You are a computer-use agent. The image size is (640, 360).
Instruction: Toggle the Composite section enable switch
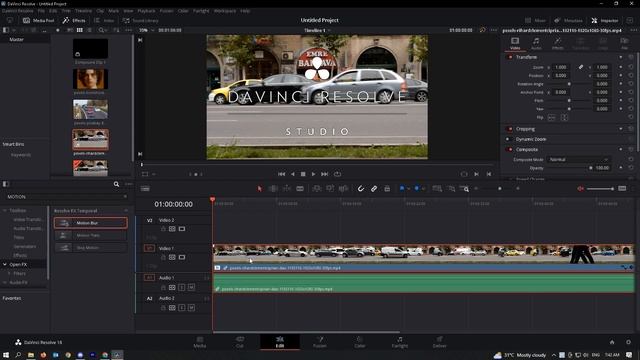[x=510, y=149]
